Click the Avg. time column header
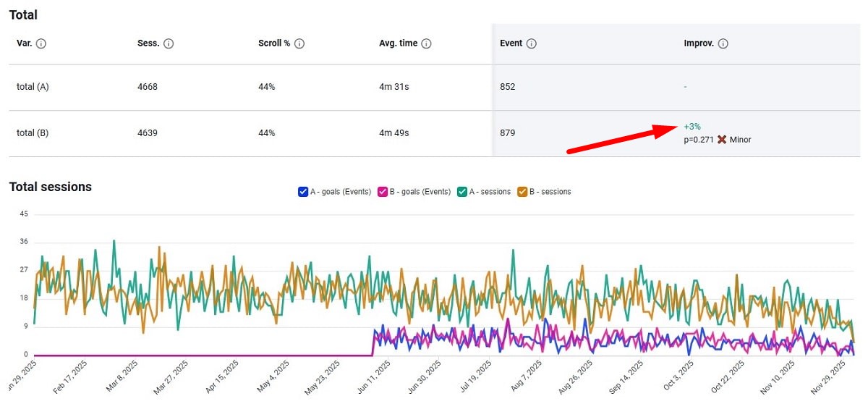This screenshot has height=404, width=868. pyautogui.click(x=398, y=43)
